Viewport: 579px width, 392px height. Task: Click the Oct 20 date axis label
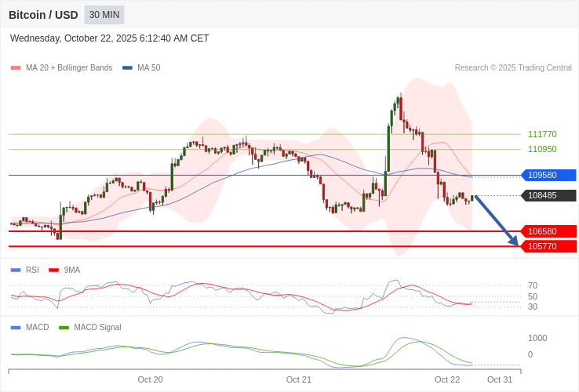(x=151, y=379)
